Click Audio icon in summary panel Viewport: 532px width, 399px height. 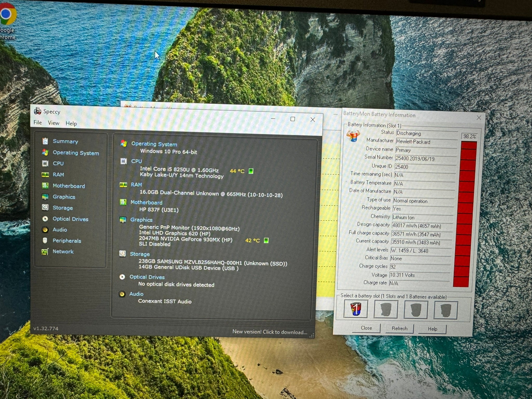(x=122, y=294)
